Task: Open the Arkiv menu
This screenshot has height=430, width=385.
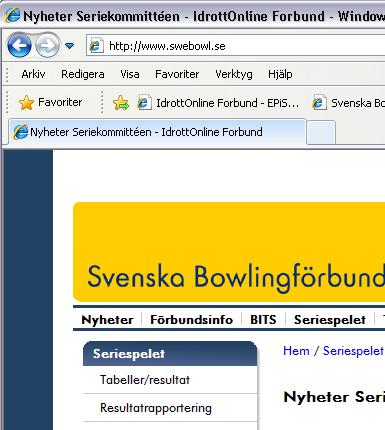Action: (33, 74)
